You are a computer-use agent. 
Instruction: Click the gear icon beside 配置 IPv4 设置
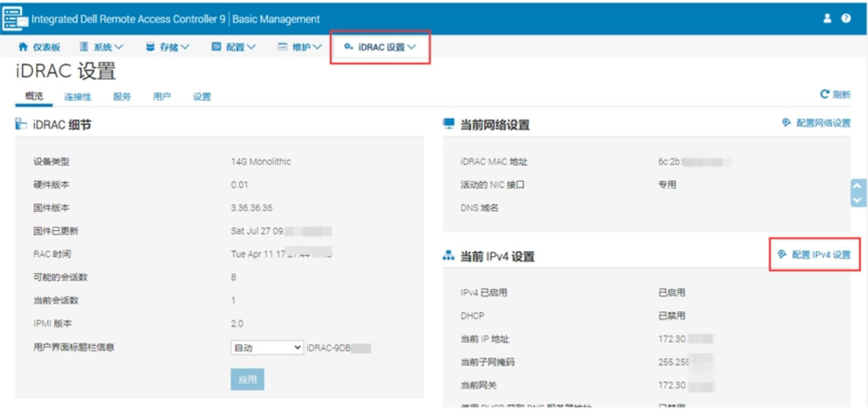[x=782, y=255]
